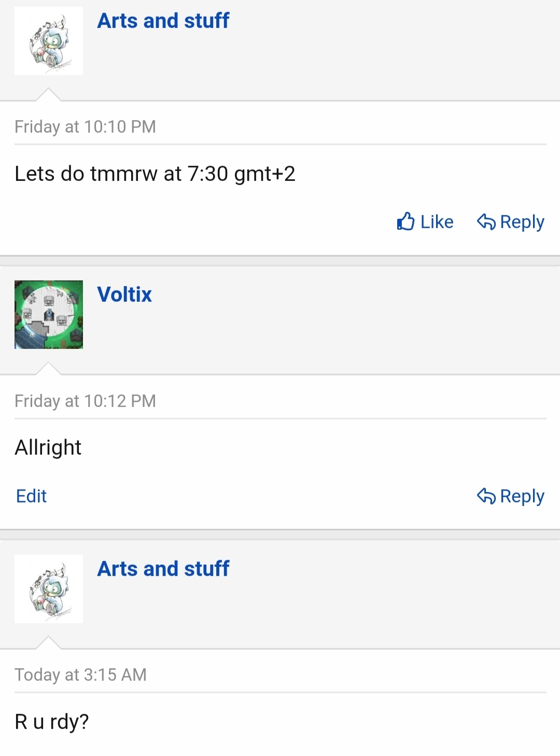Open the topmost Arts and stuff username link
This screenshot has height=756, width=560.
coord(163,21)
